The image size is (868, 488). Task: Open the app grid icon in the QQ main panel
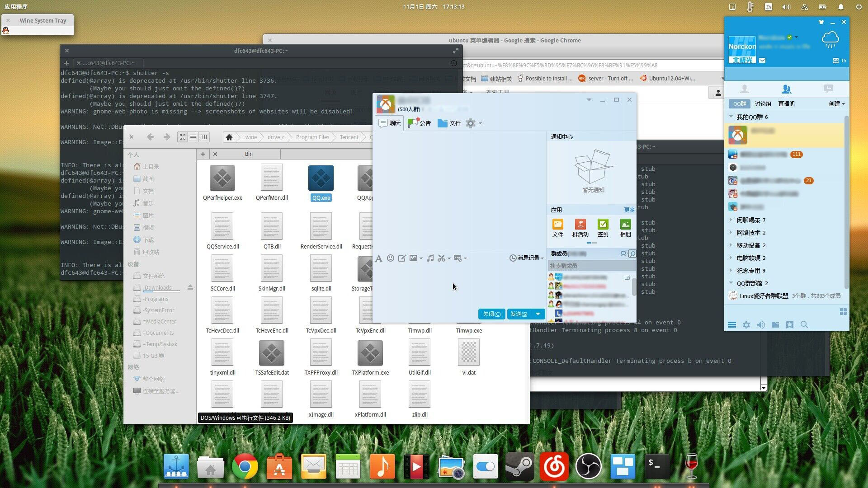click(x=843, y=312)
